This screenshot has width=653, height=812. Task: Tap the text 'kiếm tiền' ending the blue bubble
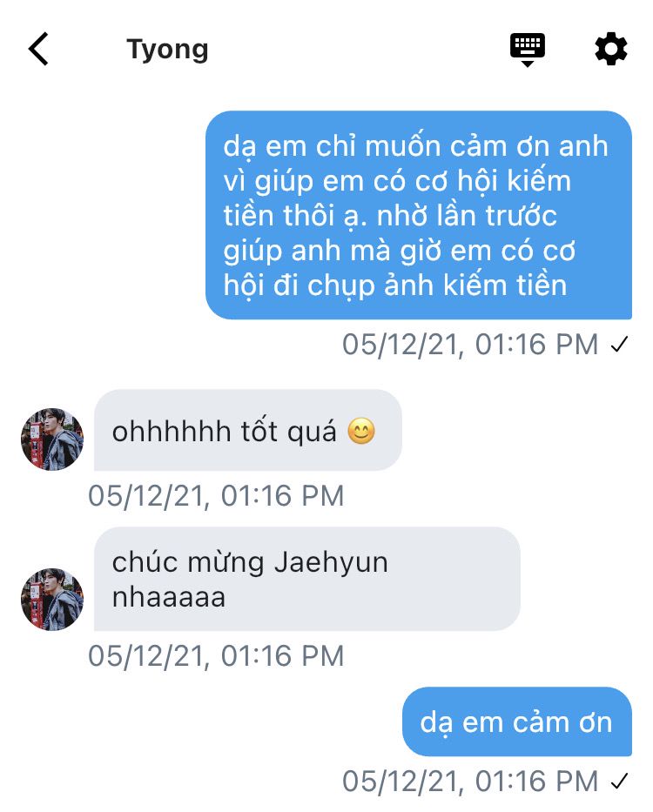tap(505, 285)
